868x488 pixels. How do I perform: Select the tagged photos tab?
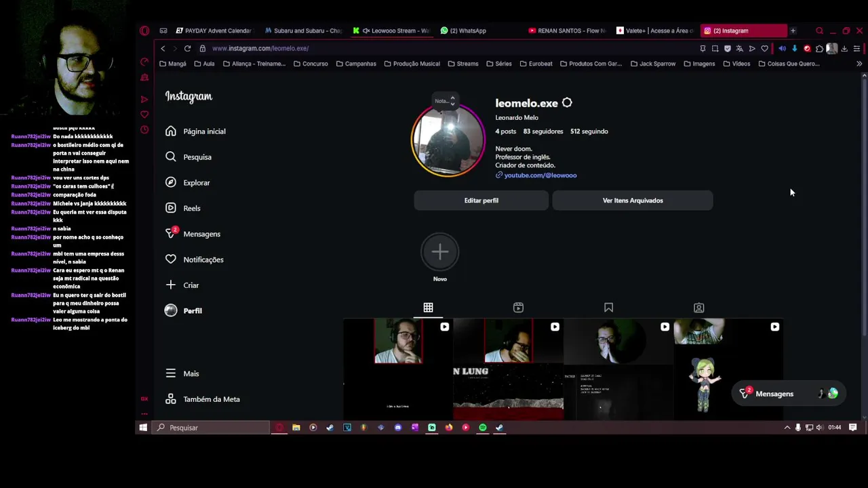(x=698, y=308)
